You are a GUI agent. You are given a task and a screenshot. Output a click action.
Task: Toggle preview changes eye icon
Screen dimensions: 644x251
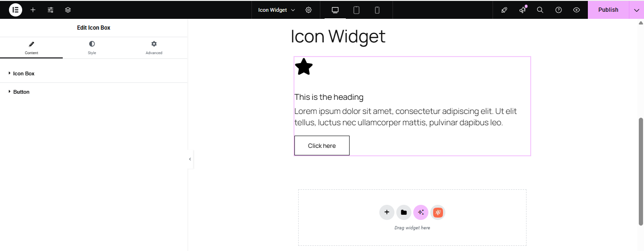point(577,10)
